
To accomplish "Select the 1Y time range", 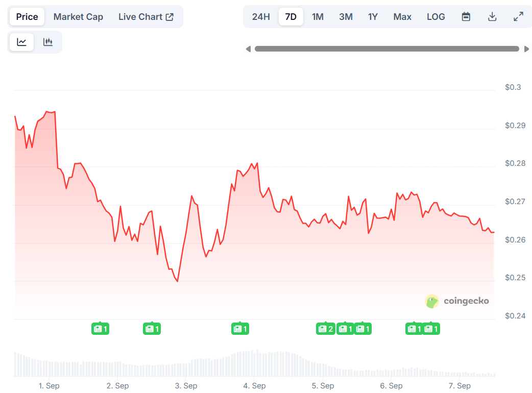I will coord(373,17).
